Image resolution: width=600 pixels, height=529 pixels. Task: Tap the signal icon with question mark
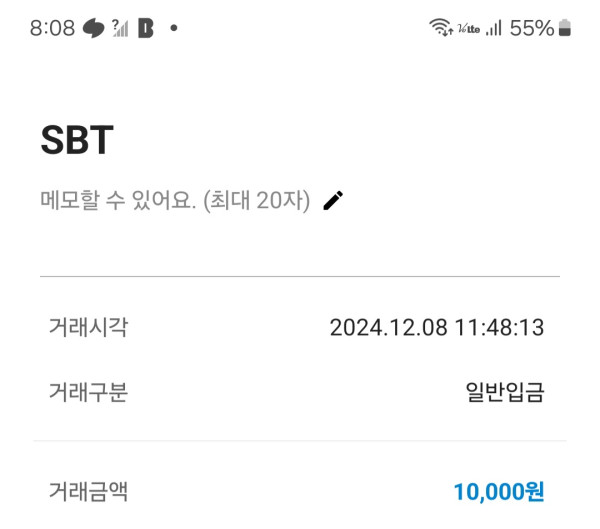click(120, 28)
